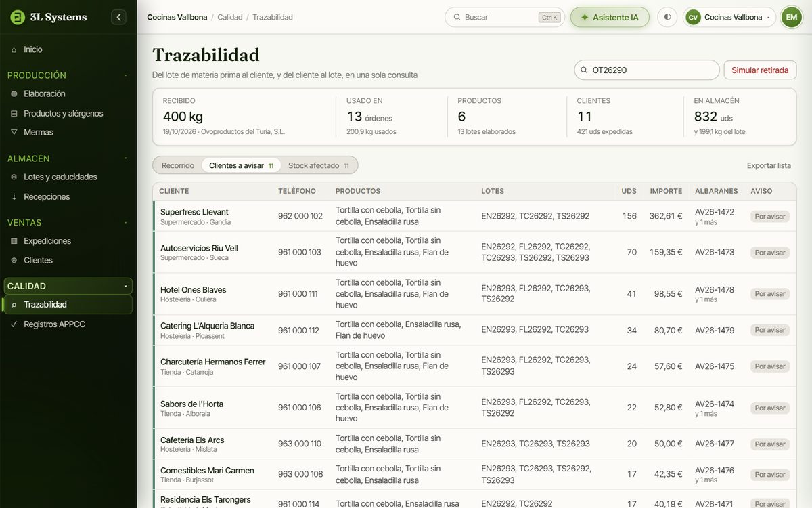The width and height of the screenshot is (812, 508).
Task: Click Trazabilidad in the breadcrumb
Action: coord(273,17)
